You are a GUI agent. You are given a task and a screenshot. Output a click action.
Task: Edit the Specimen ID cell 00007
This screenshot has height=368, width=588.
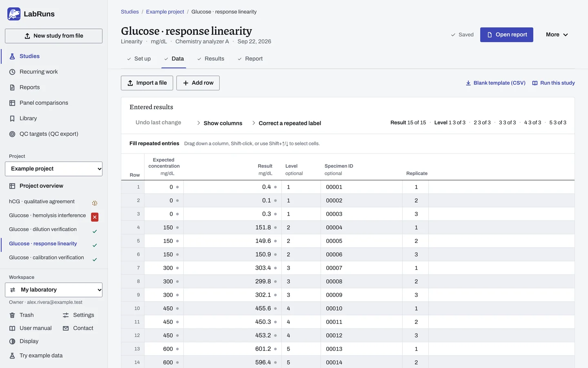tap(362, 268)
